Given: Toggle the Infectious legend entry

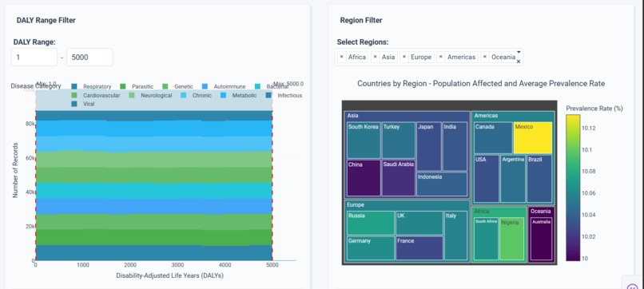Looking at the screenshot, I should click(284, 95).
